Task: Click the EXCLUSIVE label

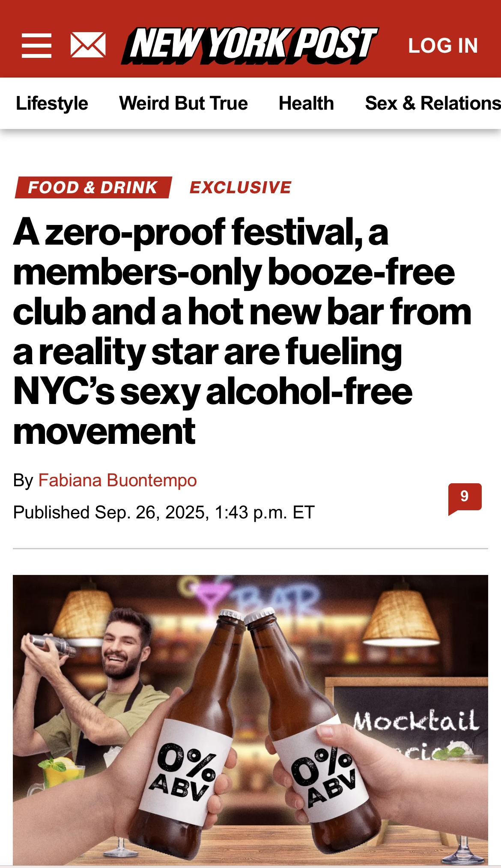Action: point(240,188)
